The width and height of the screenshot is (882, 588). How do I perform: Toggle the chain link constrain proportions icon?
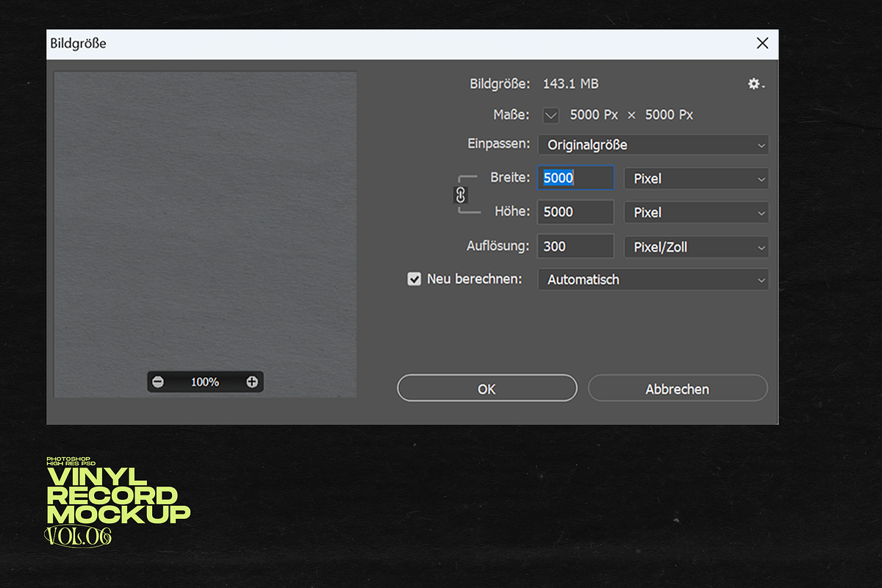pyautogui.click(x=461, y=195)
